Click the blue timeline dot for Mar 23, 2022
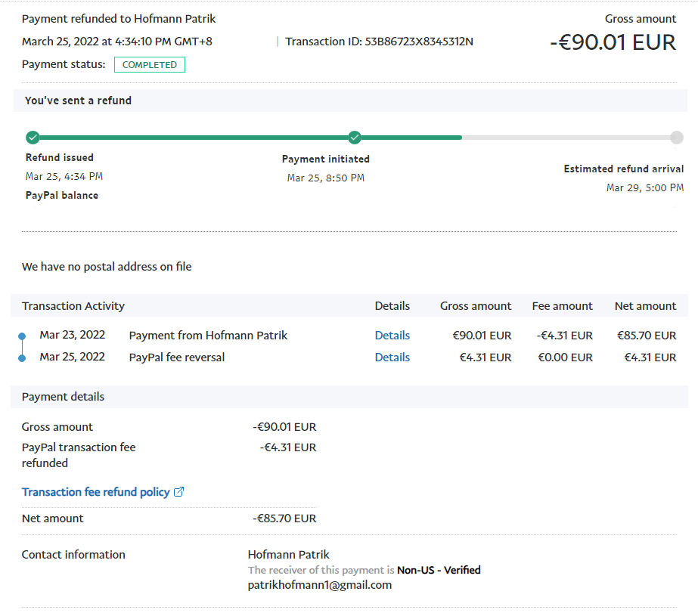Image resolution: width=698 pixels, height=616 pixels. pos(22,336)
